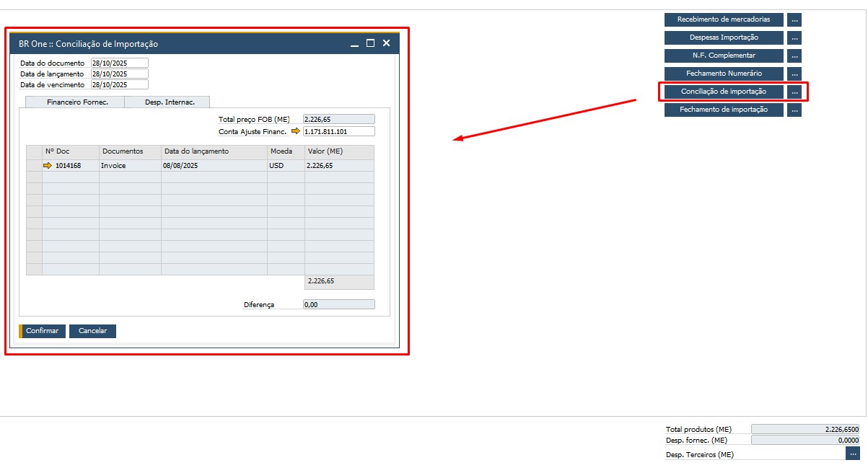This screenshot has height=473, width=868.
Task: Open ellipsis next to Despesas Importação
Action: 794,37
